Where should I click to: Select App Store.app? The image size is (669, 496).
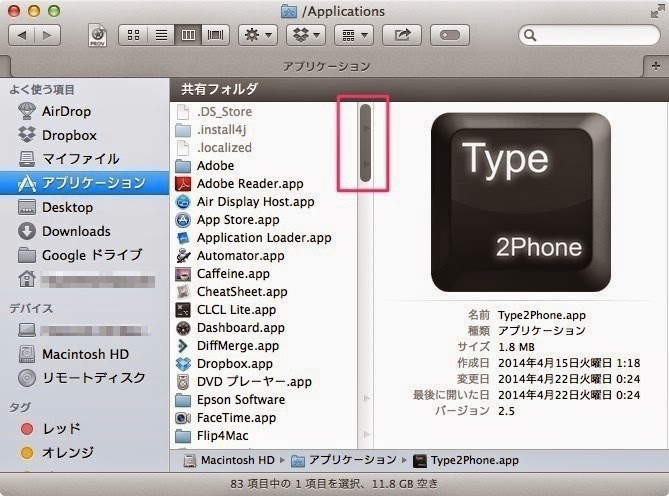coord(263,220)
